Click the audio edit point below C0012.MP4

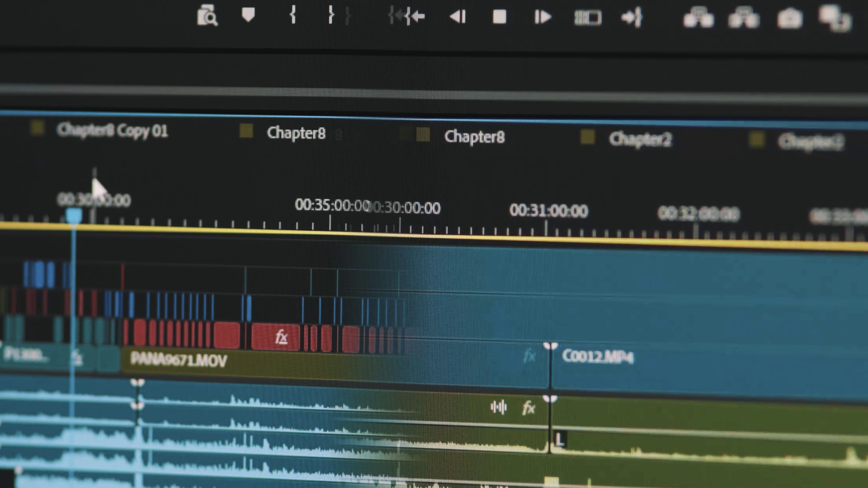pos(550,425)
